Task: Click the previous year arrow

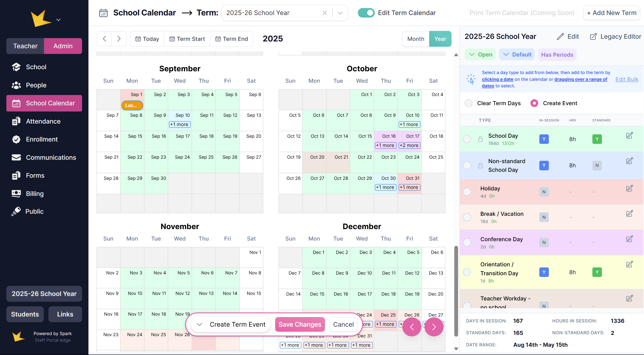Action: (x=104, y=39)
